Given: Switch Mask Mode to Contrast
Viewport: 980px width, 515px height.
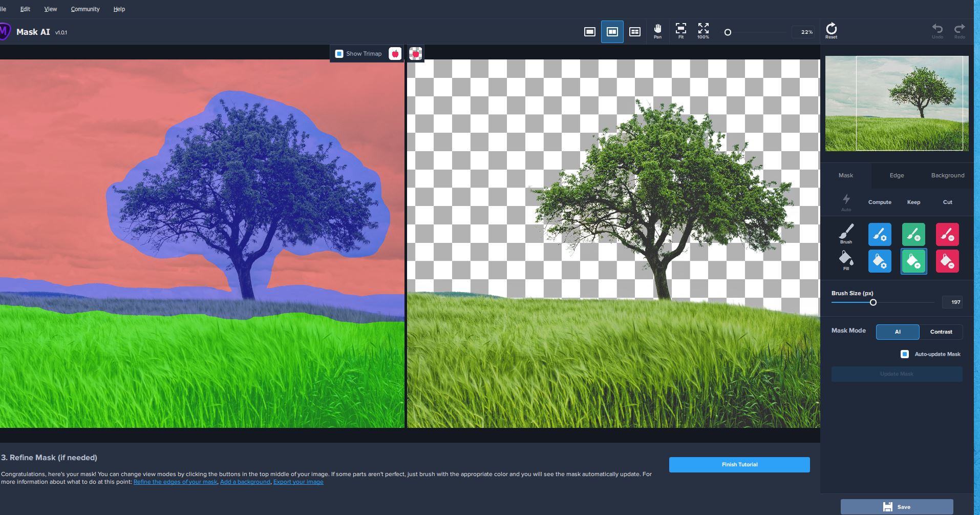Looking at the screenshot, I should point(941,332).
